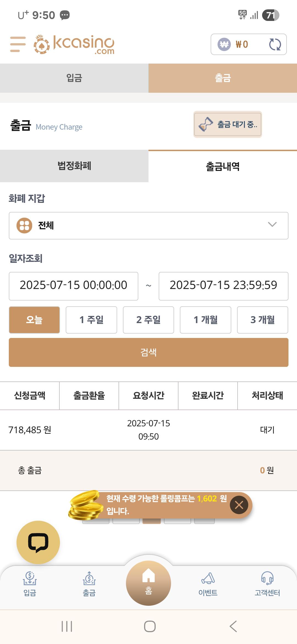This screenshot has height=644, width=297.
Task: Click the 출금 대기 중 button
Action: pyautogui.click(x=227, y=124)
